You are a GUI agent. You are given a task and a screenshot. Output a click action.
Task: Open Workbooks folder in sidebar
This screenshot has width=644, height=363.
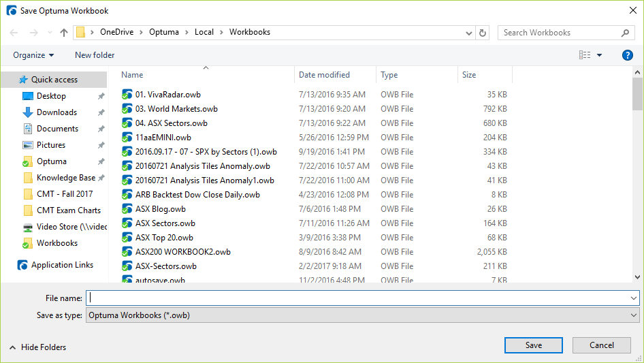pyautogui.click(x=57, y=243)
